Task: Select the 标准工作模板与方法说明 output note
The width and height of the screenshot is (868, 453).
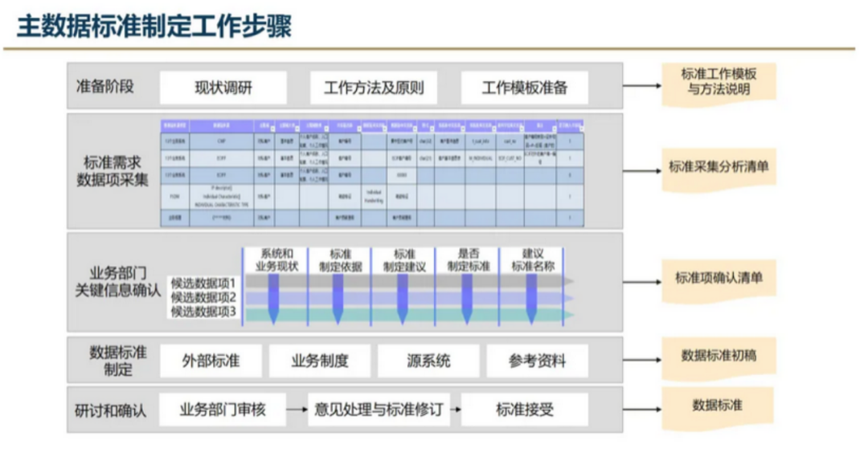Action: pyautogui.click(x=719, y=82)
